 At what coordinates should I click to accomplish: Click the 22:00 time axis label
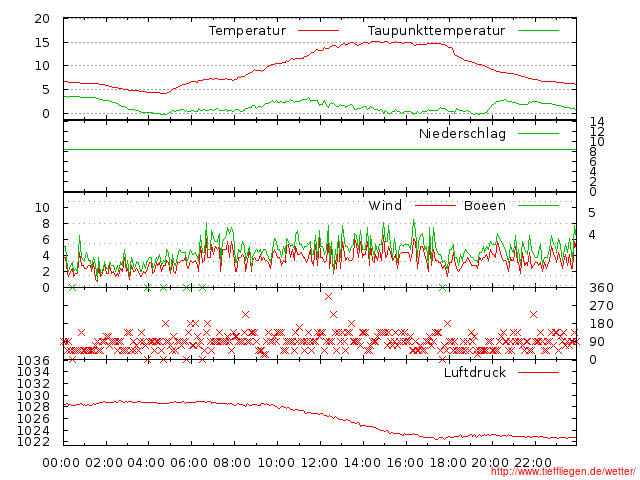click(533, 463)
